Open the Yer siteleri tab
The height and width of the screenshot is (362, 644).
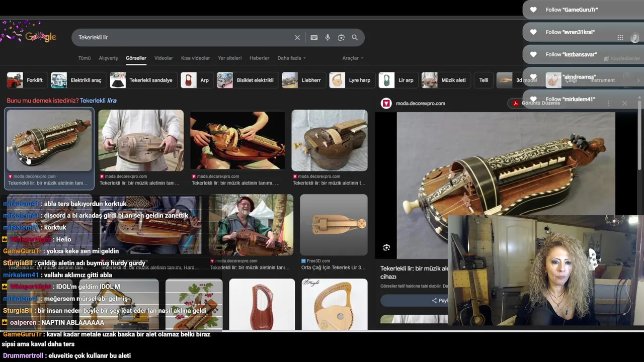tap(230, 58)
